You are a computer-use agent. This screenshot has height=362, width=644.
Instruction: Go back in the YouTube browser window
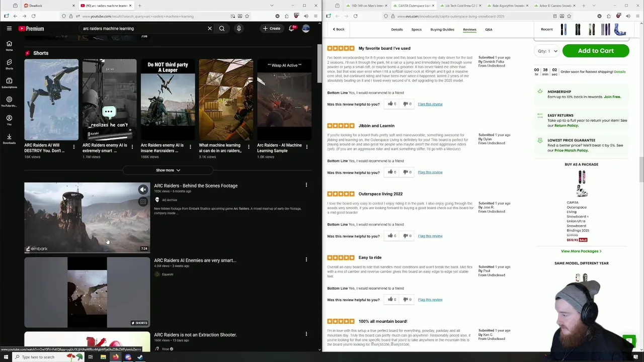15,16
